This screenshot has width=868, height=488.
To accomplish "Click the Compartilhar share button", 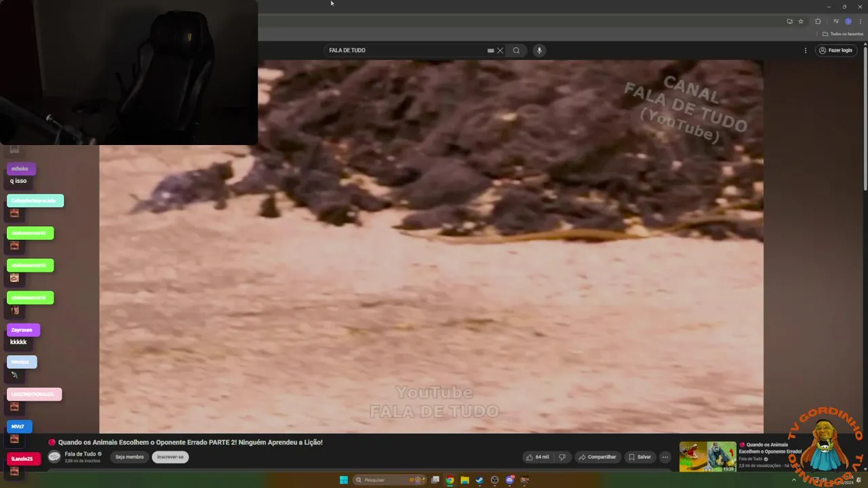I will pyautogui.click(x=597, y=457).
